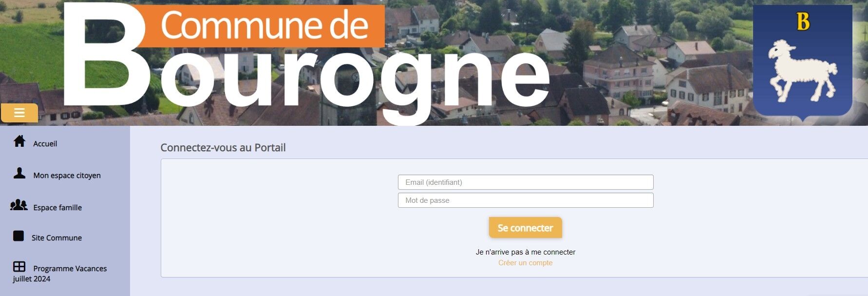Click the Accueil home icon

19,141
